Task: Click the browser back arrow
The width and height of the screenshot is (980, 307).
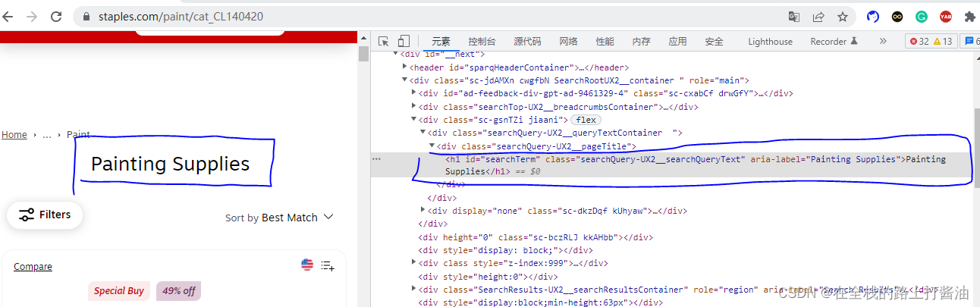Action: [8, 16]
